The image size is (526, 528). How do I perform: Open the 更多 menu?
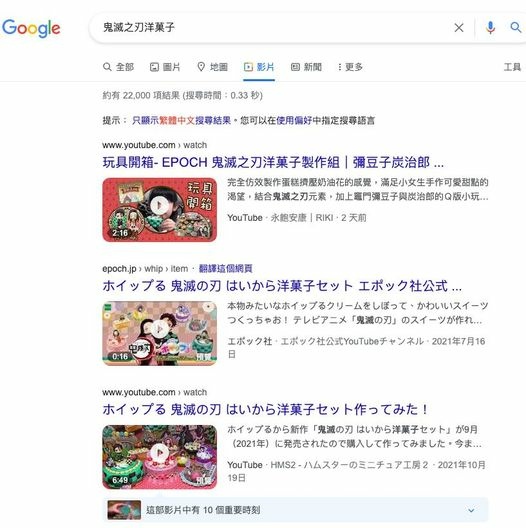point(350,67)
